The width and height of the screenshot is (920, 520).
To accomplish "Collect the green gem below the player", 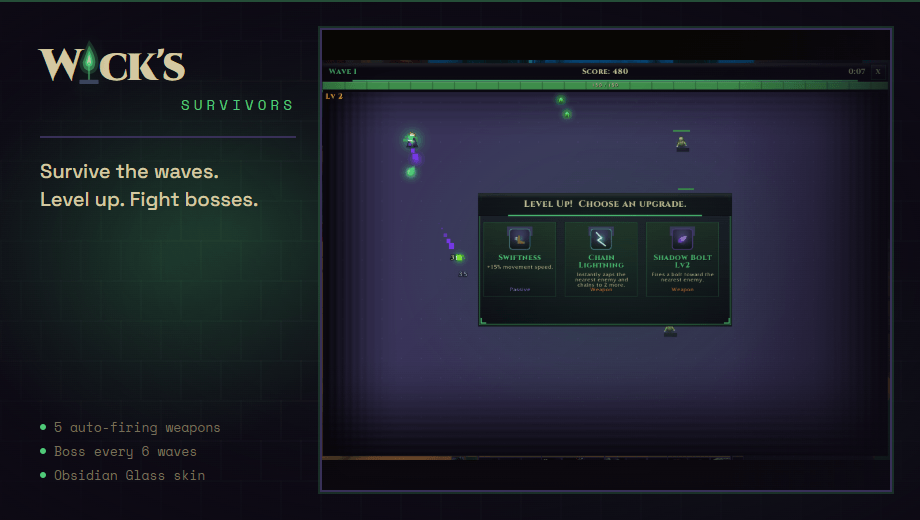I will point(411,172).
